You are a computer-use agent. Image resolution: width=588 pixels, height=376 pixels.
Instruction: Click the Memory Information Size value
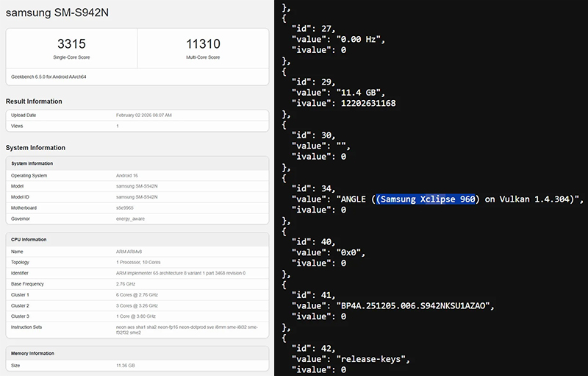(127, 363)
